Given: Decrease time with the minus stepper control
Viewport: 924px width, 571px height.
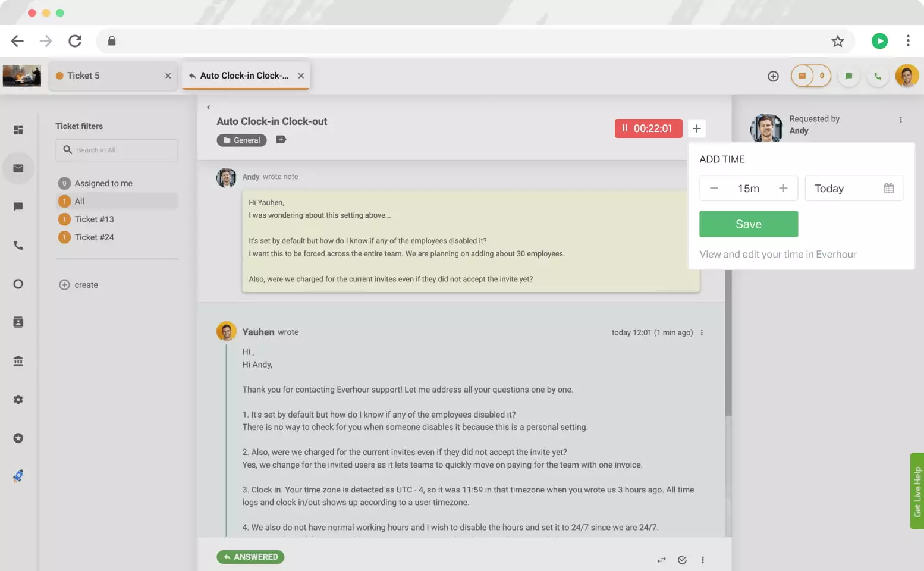Looking at the screenshot, I should 714,188.
